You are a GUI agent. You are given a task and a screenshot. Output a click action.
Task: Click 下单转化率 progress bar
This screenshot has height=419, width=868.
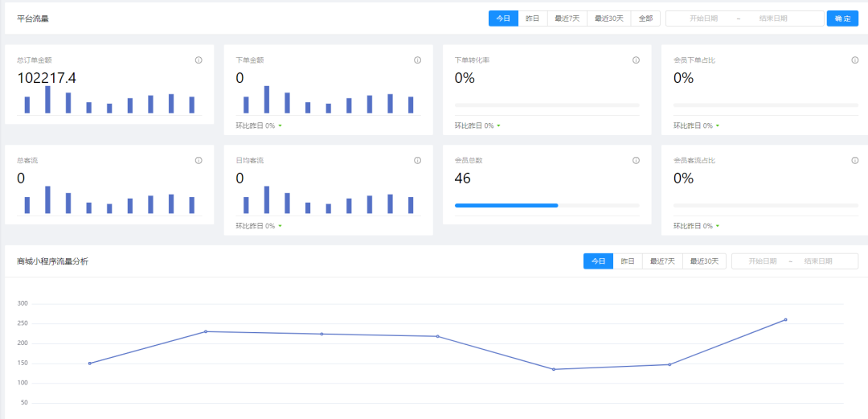[x=547, y=105]
